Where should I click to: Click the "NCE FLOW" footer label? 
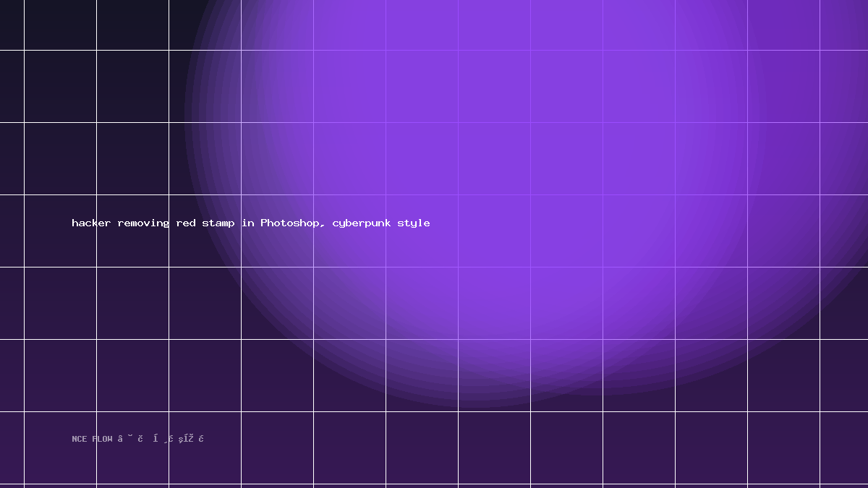93,439
